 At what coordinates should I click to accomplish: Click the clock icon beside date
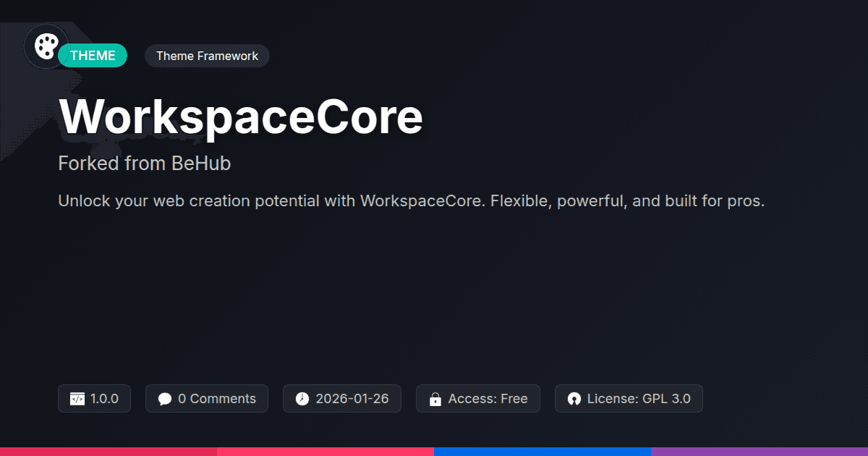[302, 399]
